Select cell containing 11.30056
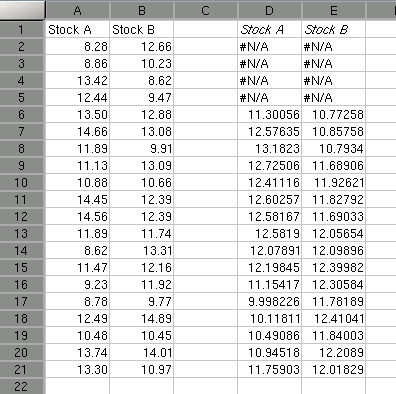The width and height of the screenshot is (396, 394). coord(270,114)
